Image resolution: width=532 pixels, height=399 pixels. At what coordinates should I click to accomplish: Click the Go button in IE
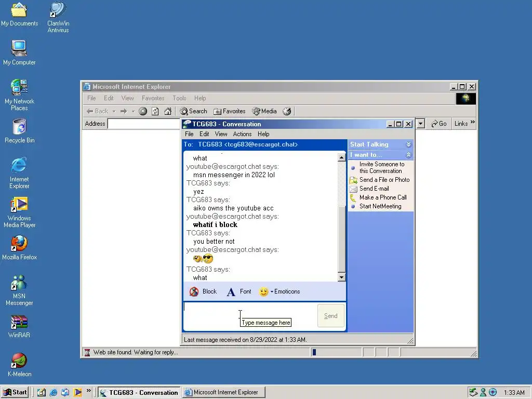tap(438, 124)
